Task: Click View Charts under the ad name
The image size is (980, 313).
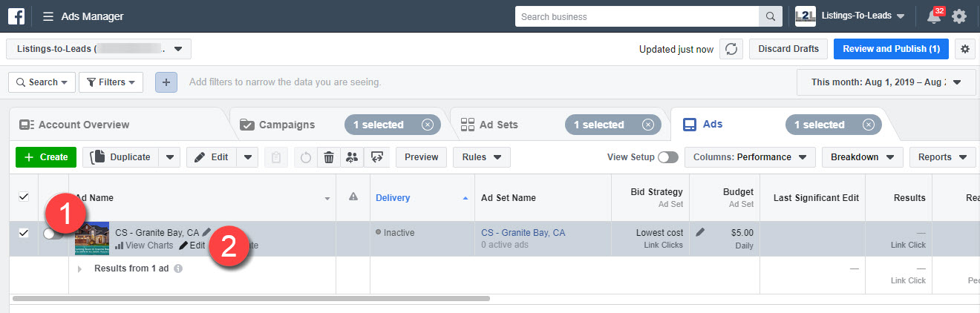Action: pyautogui.click(x=144, y=246)
